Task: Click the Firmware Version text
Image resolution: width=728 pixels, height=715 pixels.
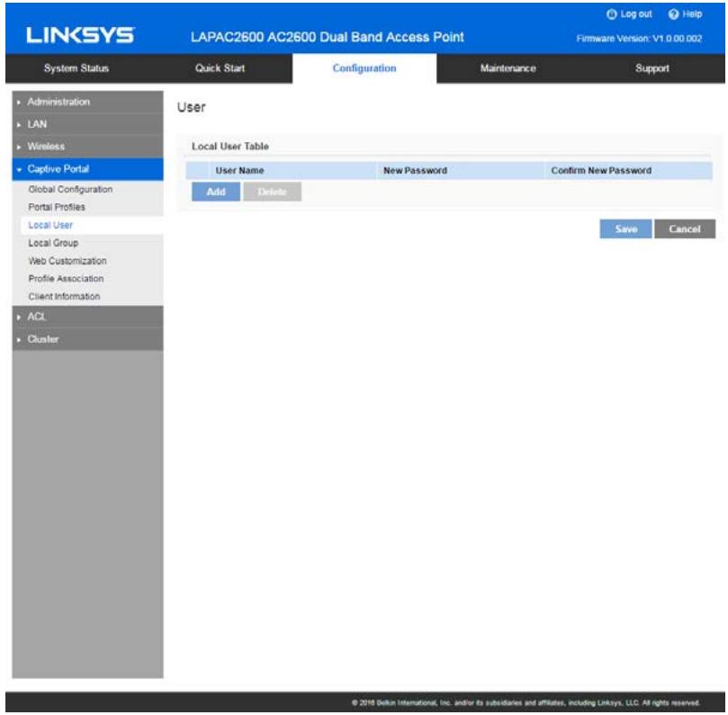Action: pyautogui.click(x=639, y=39)
